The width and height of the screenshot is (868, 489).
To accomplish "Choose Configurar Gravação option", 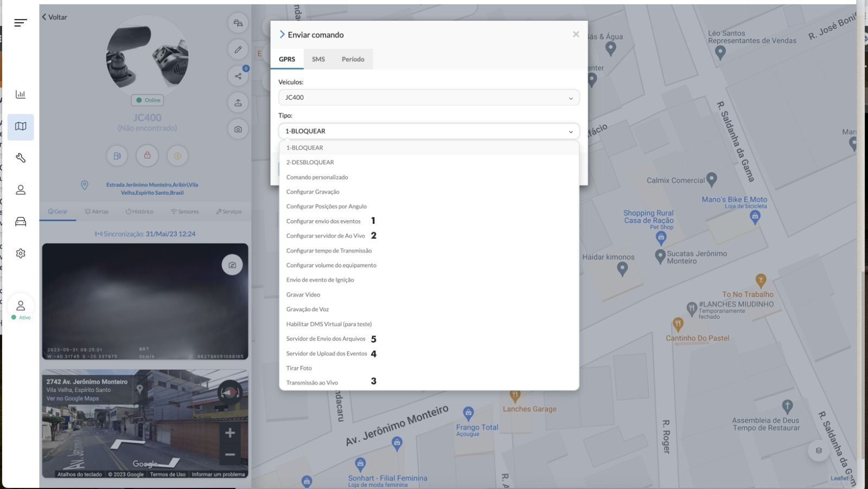I will pos(429,192).
